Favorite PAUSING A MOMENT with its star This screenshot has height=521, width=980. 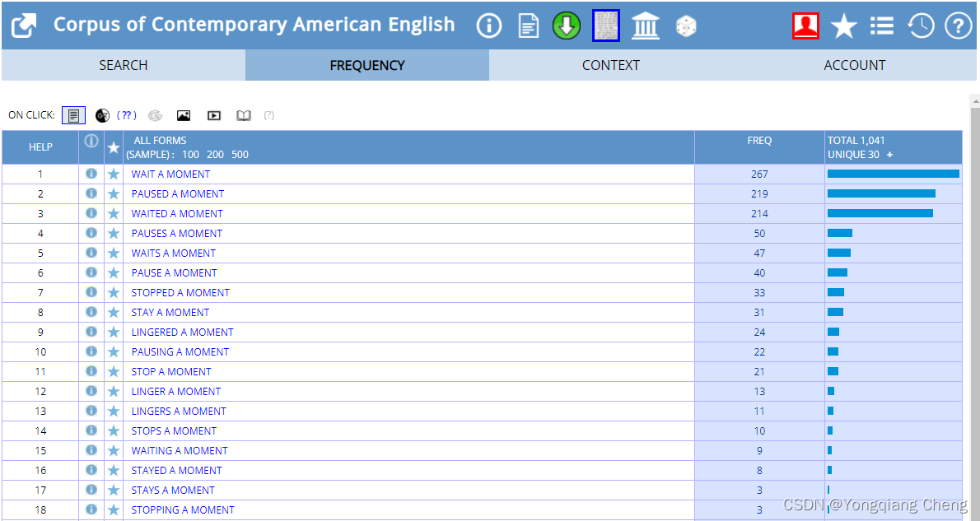click(113, 351)
